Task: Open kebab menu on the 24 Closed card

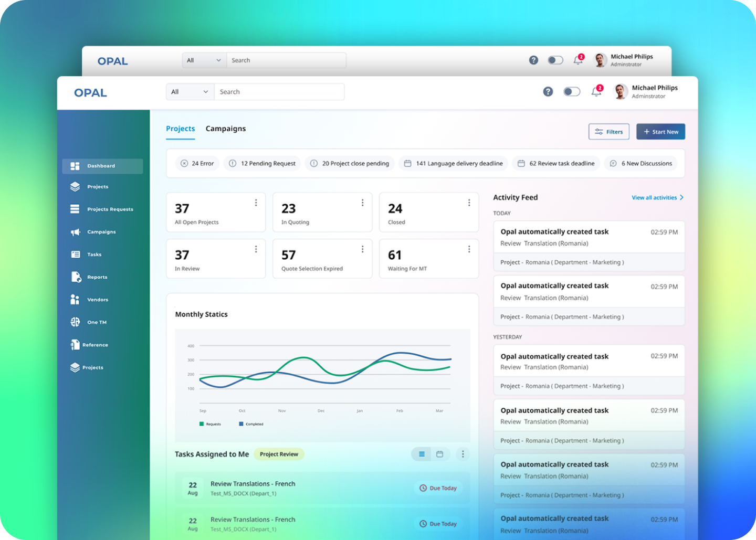Action: [x=469, y=202]
